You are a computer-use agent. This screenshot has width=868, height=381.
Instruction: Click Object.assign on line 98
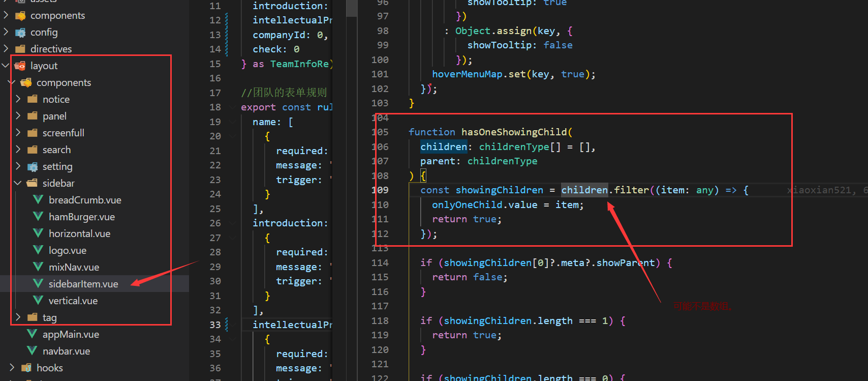pyautogui.click(x=493, y=31)
